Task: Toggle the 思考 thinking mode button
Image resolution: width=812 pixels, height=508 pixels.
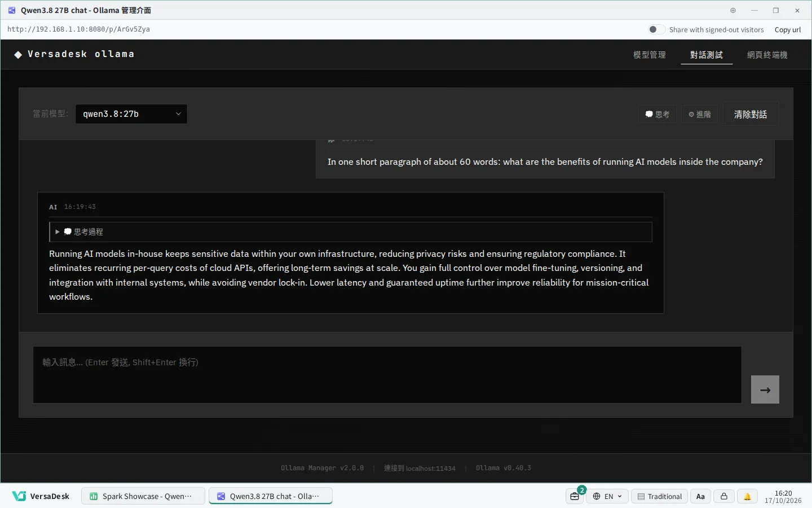Action: click(x=657, y=115)
